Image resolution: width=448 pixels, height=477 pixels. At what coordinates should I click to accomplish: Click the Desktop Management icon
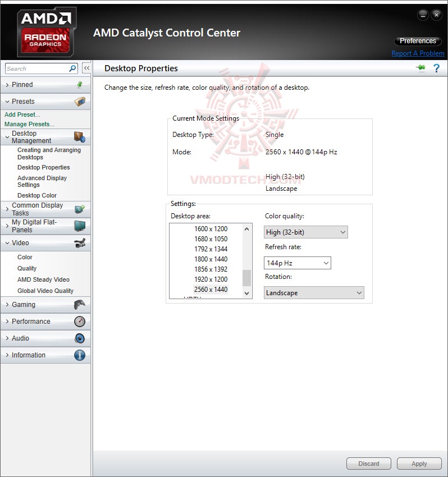tap(80, 137)
